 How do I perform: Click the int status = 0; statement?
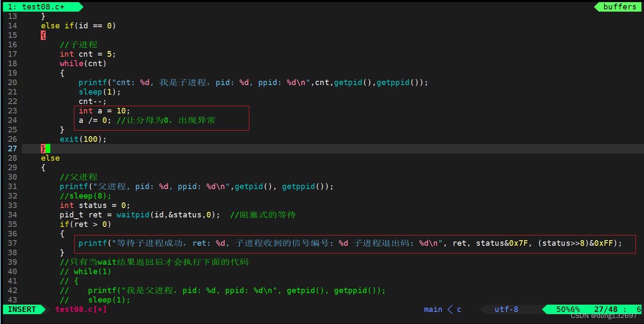pyautogui.click(x=95, y=205)
